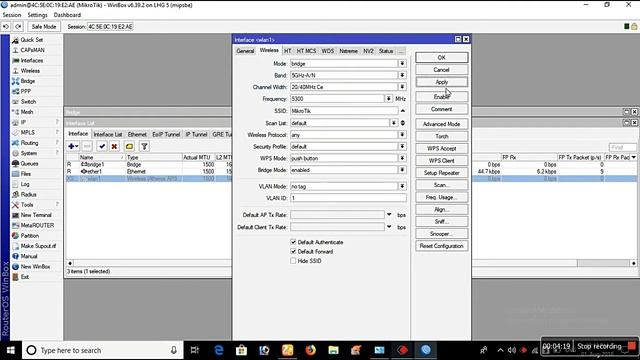
Task: Click the redo arrow in toolbar
Action: click(x=18, y=27)
